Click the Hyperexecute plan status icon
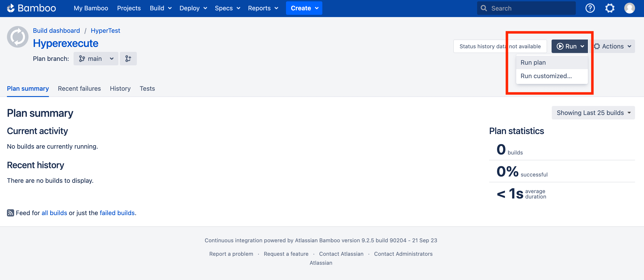The width and height of the screenshot is (644, 280). [x=17, y=37]
